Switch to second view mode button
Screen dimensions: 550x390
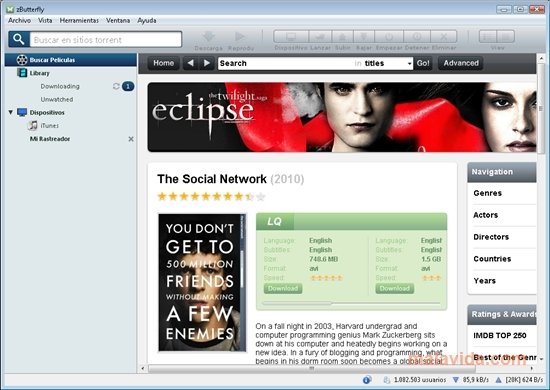[x=505, y=36]
